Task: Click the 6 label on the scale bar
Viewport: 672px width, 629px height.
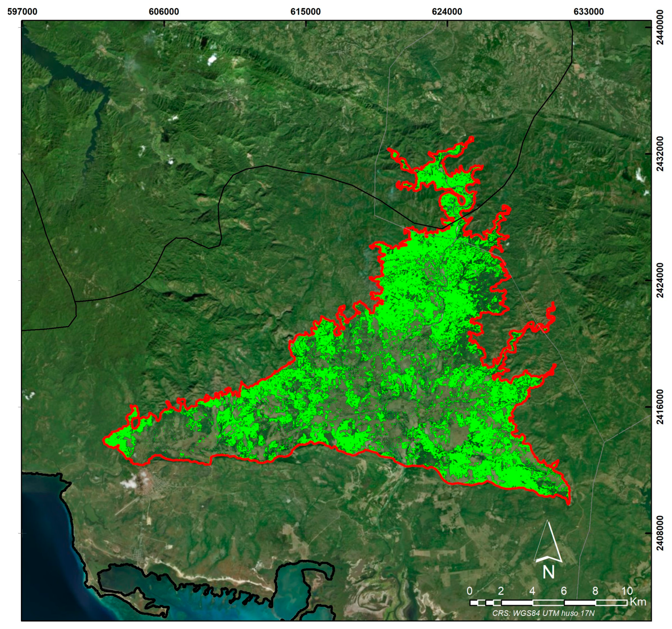Action: tap(564, 591)
